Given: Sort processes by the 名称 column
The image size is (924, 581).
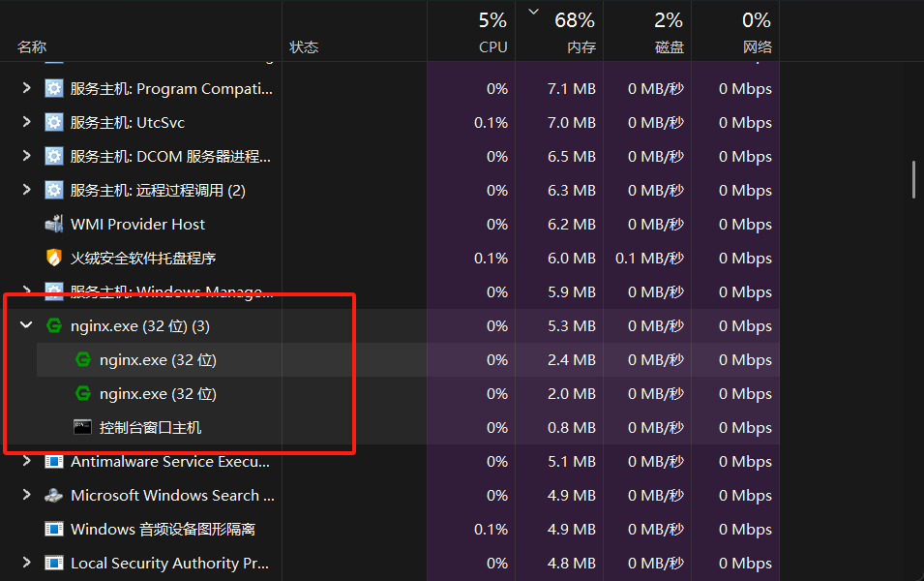Looking at the screenshot, I should (32, 47).
